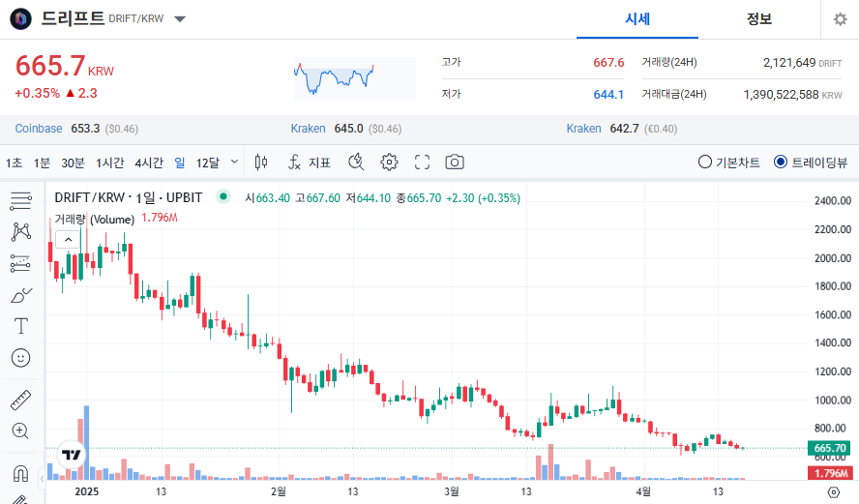Select the 4시간 timeframe
859x504 pixels.
tap(149, 163)
